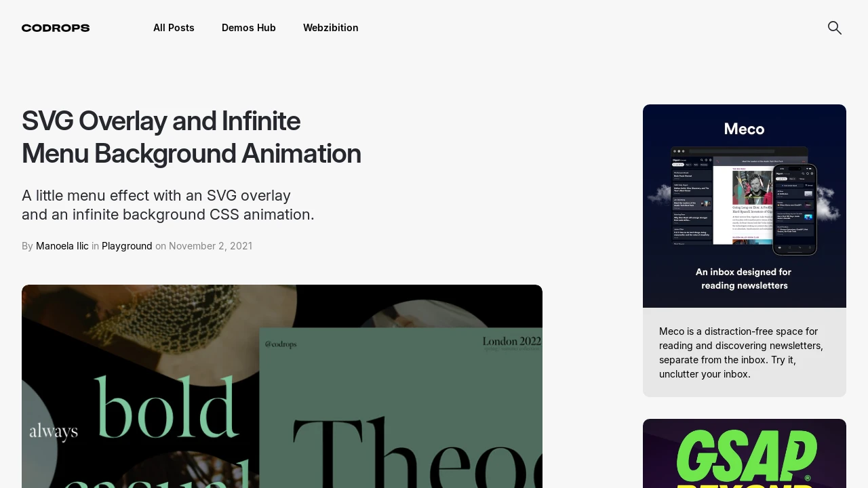Click the 'Meco' title in ad
The image size is (868, 488).
click(x=744, y=129)
